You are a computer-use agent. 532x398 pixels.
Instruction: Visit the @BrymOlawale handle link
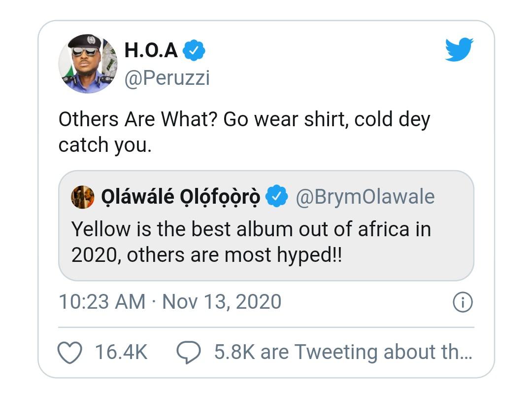point(365,197)
